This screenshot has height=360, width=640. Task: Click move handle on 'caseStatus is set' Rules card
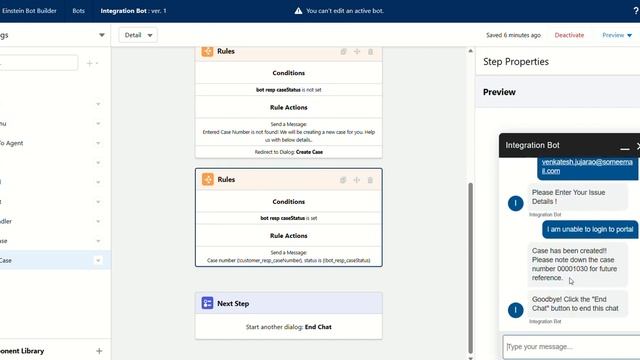356,180
